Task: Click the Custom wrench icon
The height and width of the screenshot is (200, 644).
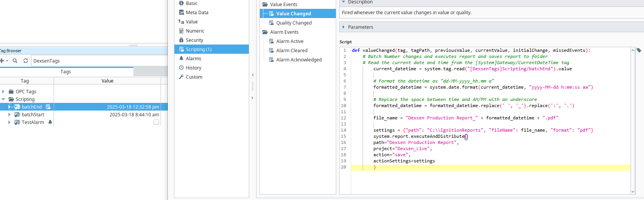Action: coord(181,77)
